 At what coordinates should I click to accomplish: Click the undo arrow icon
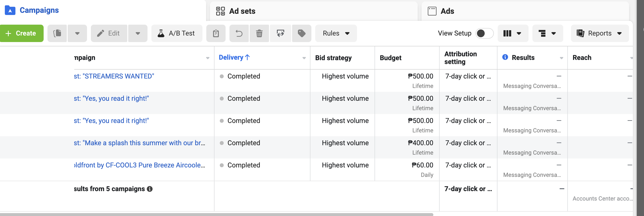pos(239,33)
